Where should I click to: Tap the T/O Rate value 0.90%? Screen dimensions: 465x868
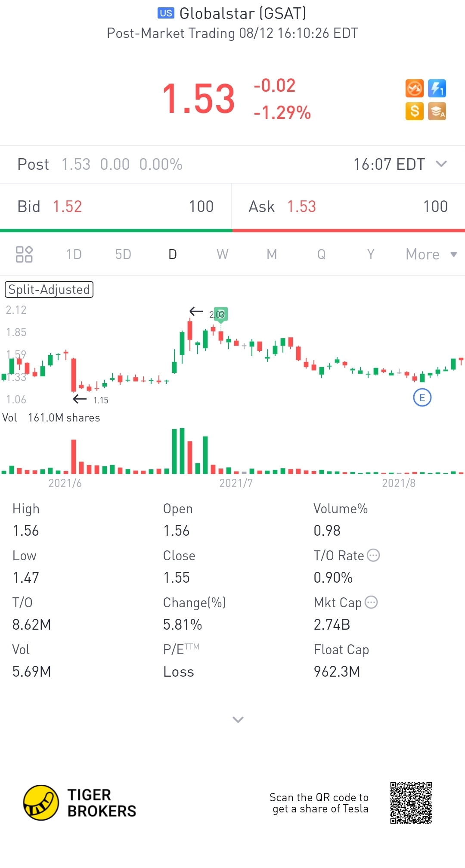[333, 578]
